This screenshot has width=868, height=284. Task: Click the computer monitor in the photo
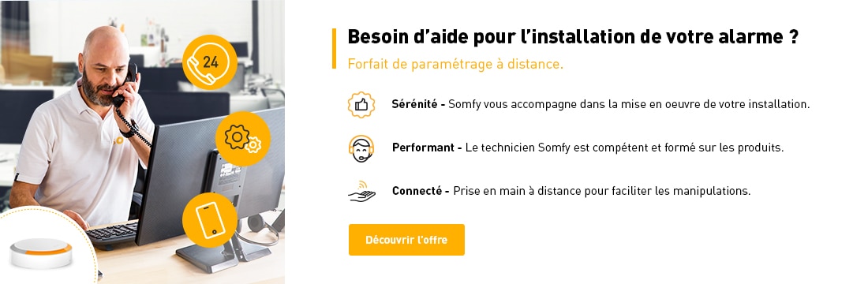click(x=211, y=177)
